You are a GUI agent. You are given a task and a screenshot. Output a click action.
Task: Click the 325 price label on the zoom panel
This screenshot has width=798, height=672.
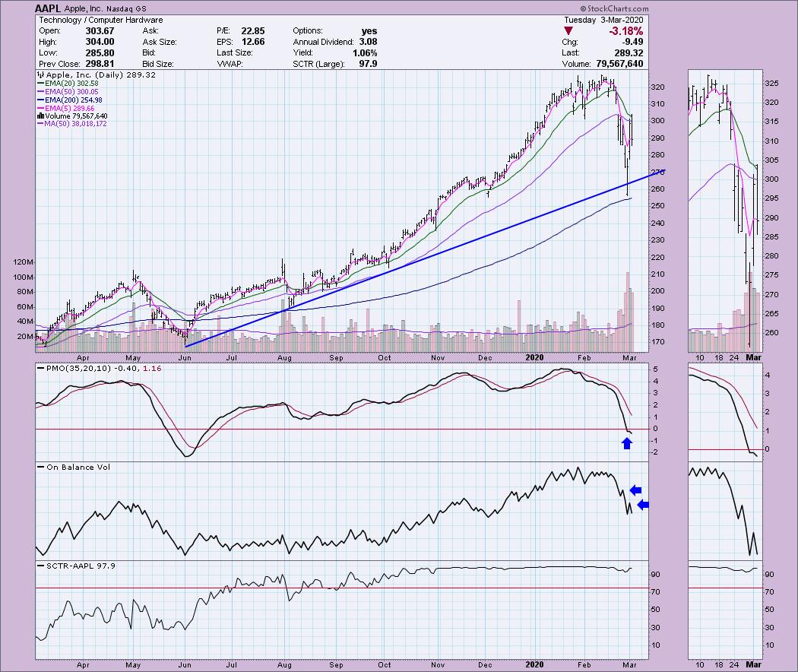point(771,84)
